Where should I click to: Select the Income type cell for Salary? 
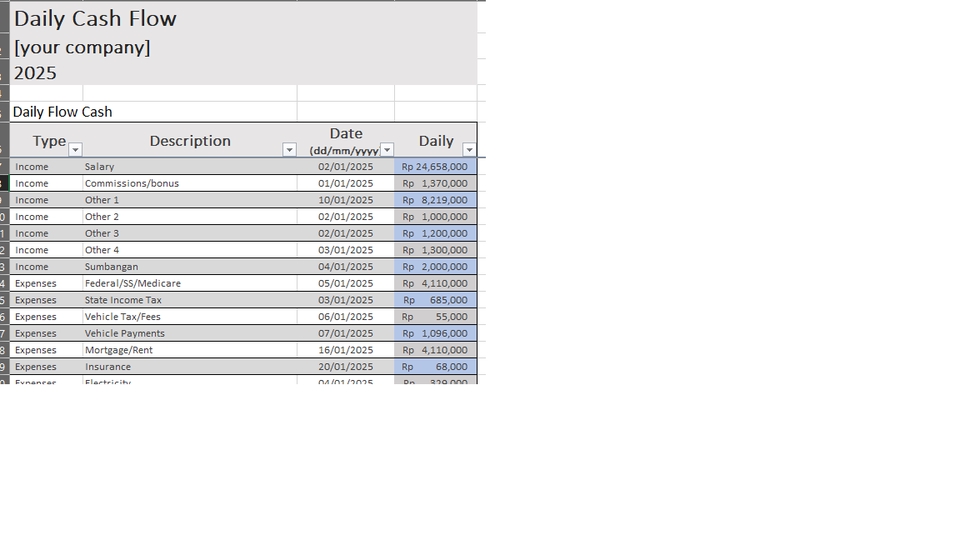tap(47, 167)
